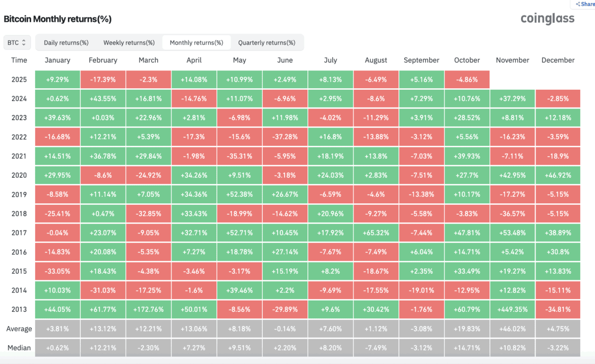Open the BTC coin selector dropdown
Viewport: 595px width, 364px height.
pos(17,43)
